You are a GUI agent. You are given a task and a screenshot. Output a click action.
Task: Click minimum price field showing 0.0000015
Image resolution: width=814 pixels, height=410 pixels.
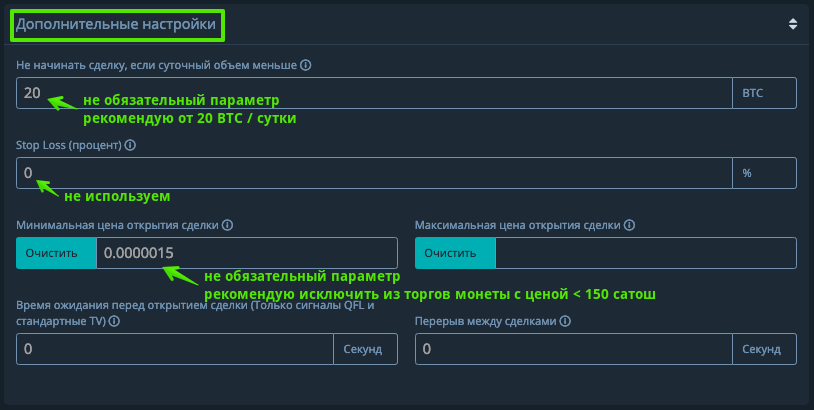point(246,252)
